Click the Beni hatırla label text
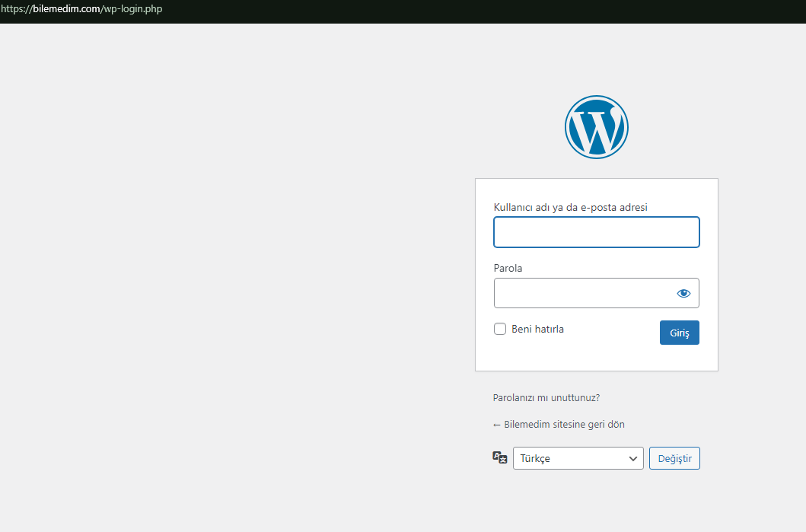Image resolution: width=806 pixels, height=532 pixels. pyautogui.click(x=537, y=329)
